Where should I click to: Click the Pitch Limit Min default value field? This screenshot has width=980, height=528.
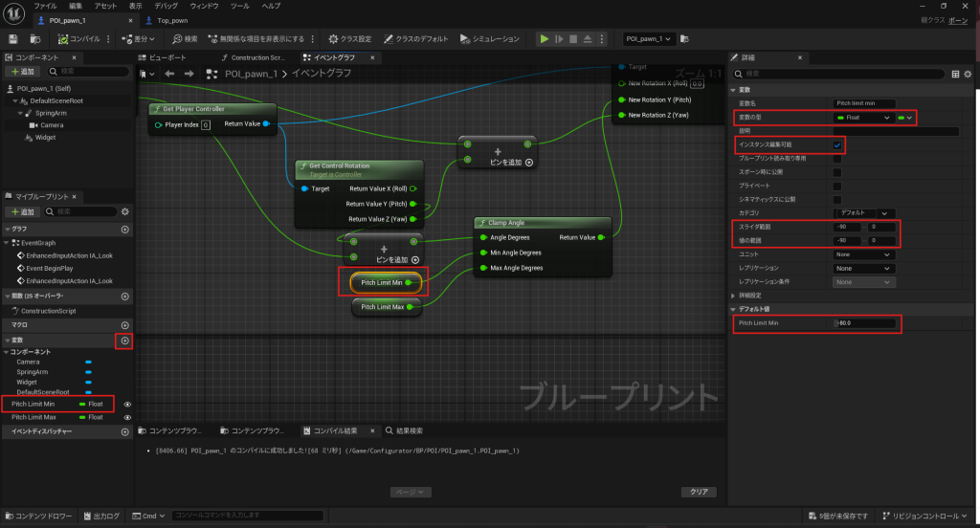tap(867, 324)
